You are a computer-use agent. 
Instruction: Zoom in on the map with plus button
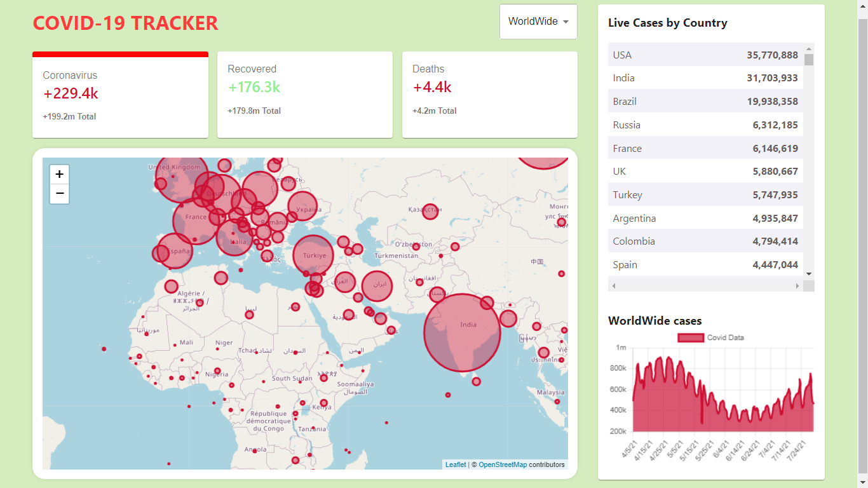(59, 174)
